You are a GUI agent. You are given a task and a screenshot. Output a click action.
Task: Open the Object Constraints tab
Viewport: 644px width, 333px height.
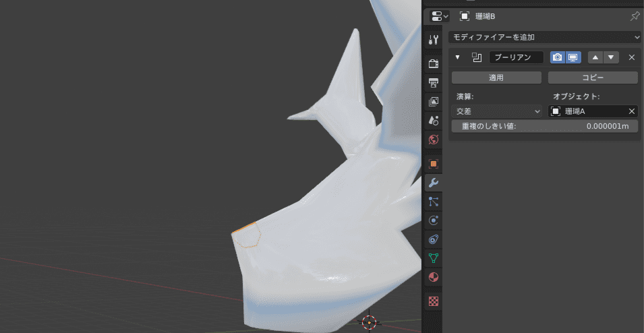(x=434, y=239)
